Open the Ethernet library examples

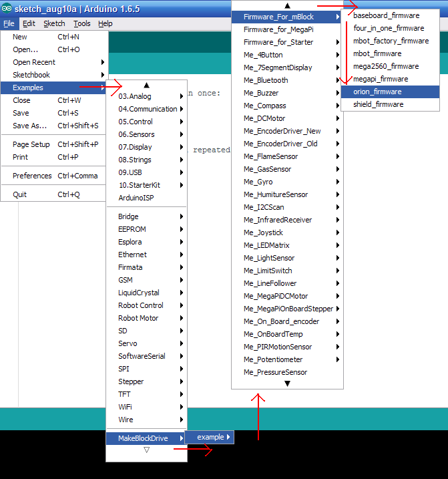click(147, 255)
